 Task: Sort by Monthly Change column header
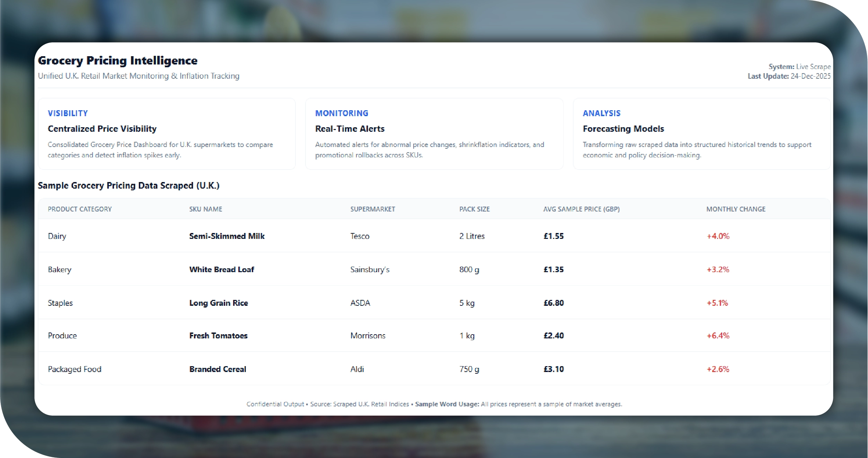pos(736,209)
